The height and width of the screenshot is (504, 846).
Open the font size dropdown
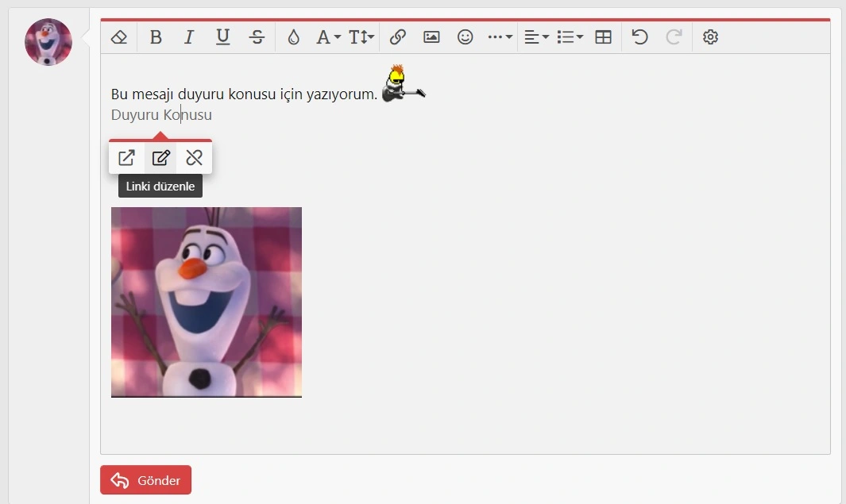click(x=361, y=37)
